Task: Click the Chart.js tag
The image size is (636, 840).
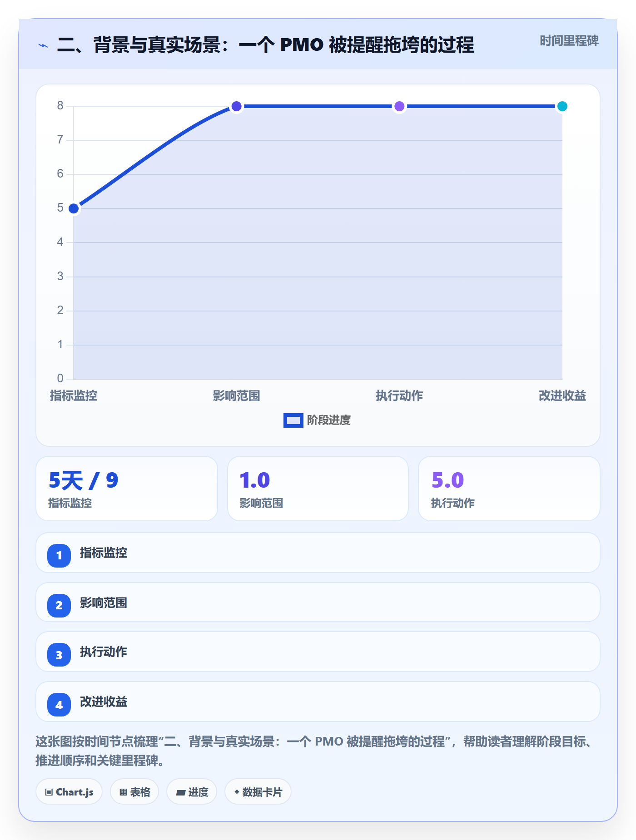Action: click(69, 792)
